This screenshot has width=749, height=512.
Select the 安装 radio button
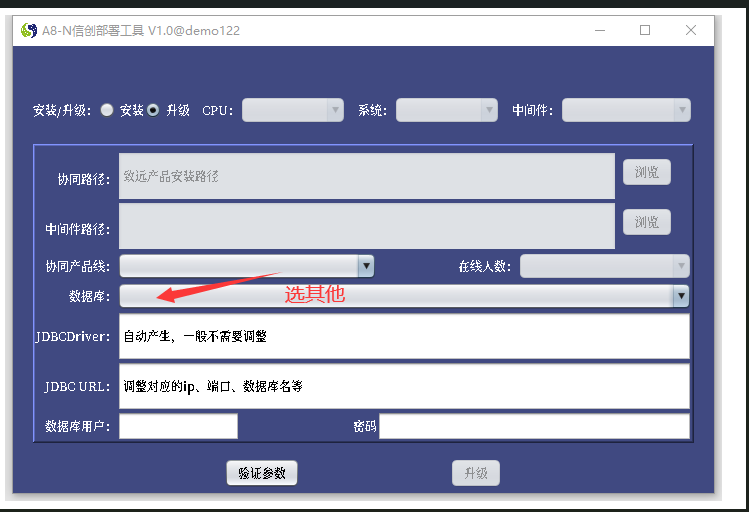(x=107, y=110)
